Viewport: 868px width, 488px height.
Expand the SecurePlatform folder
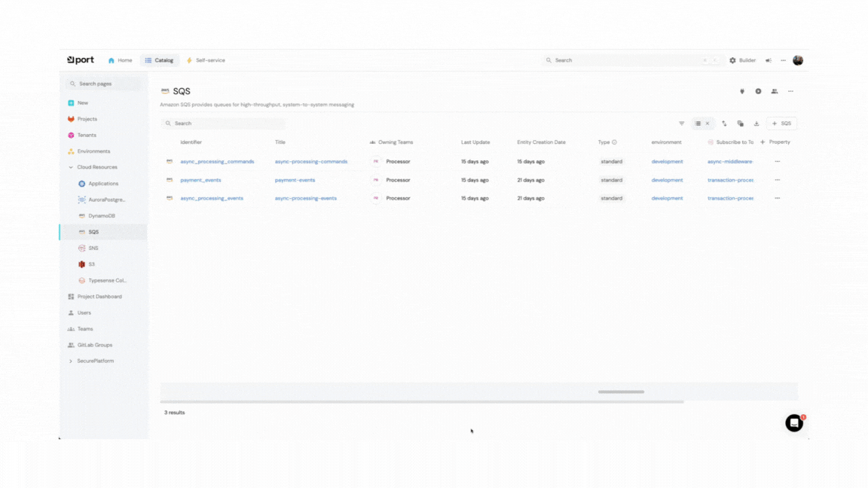tap(71, 361)
